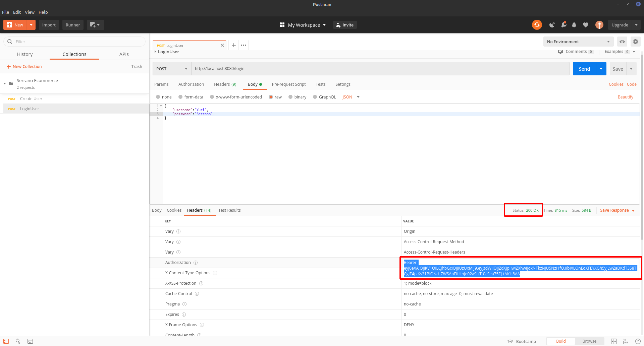Open the Upgrade dropdown arrow

636,25
